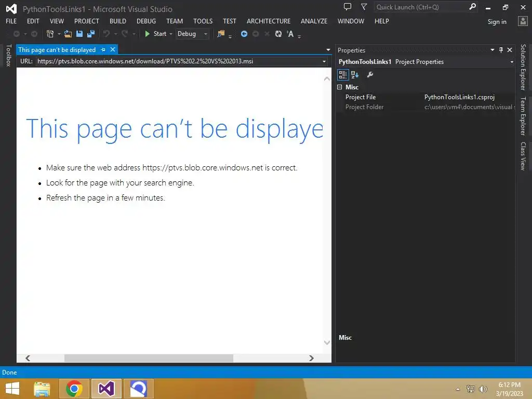Collapse the Misc category in Properties

pos(340,87)
